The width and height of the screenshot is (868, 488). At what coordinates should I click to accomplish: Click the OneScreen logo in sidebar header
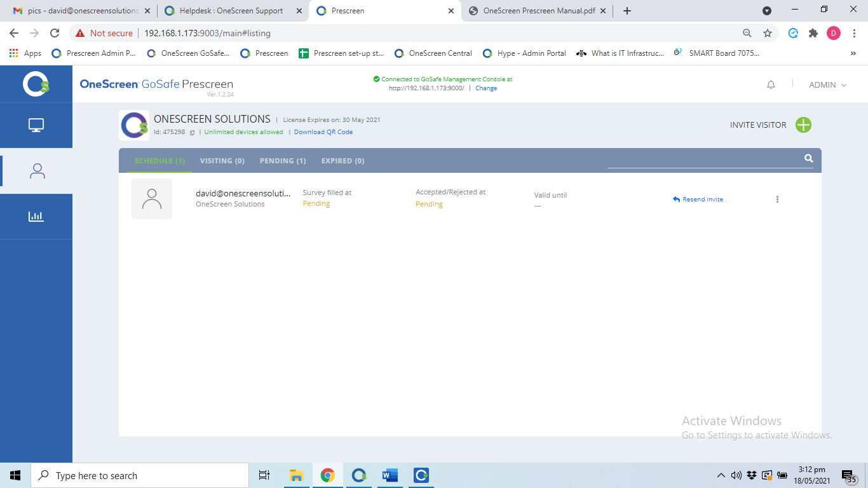click(36, 84)
